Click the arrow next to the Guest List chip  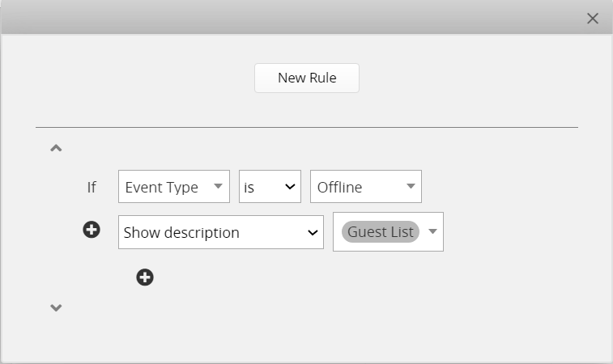(432, 231)
